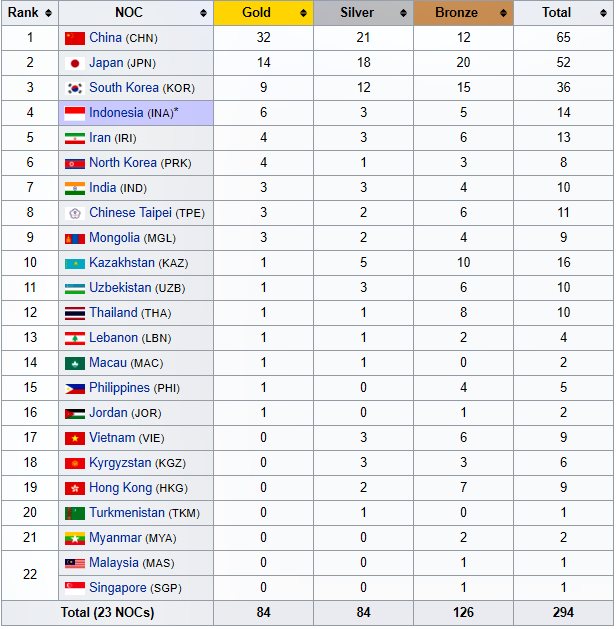Open the Macau link
616x629 pixels.
tap(108, 363)
